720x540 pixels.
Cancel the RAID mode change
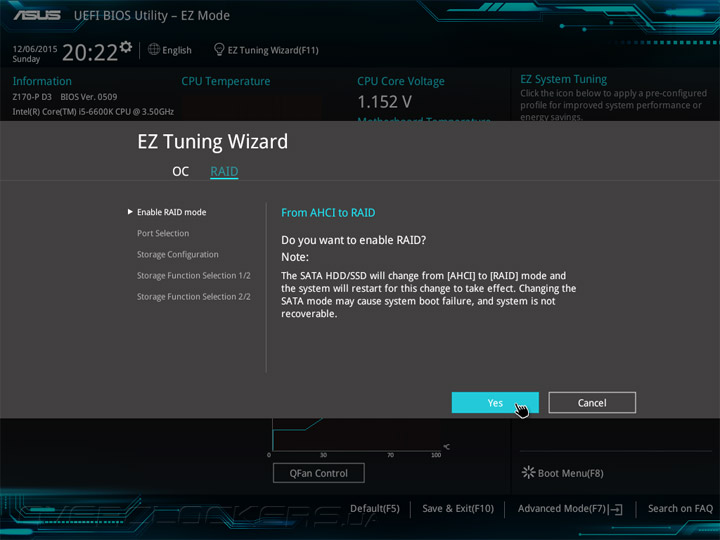(x=592, y=403)
